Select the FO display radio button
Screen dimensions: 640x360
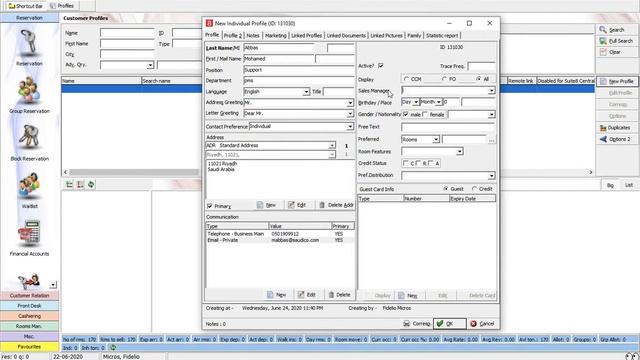tap(444, 79)
